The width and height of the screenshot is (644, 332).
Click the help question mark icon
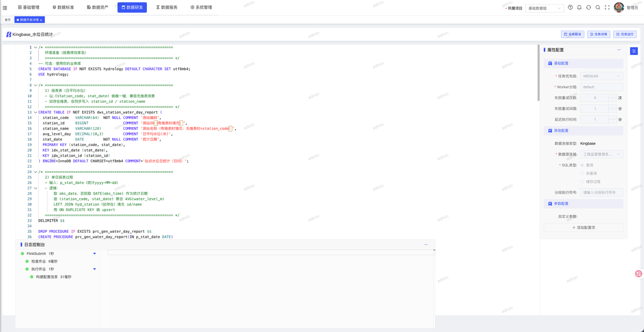[x=570, y=8]
